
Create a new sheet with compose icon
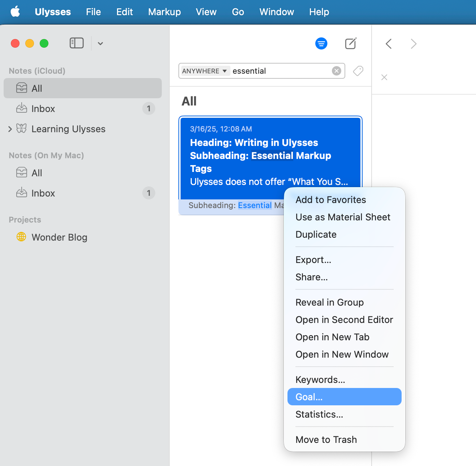pos(350,44)
